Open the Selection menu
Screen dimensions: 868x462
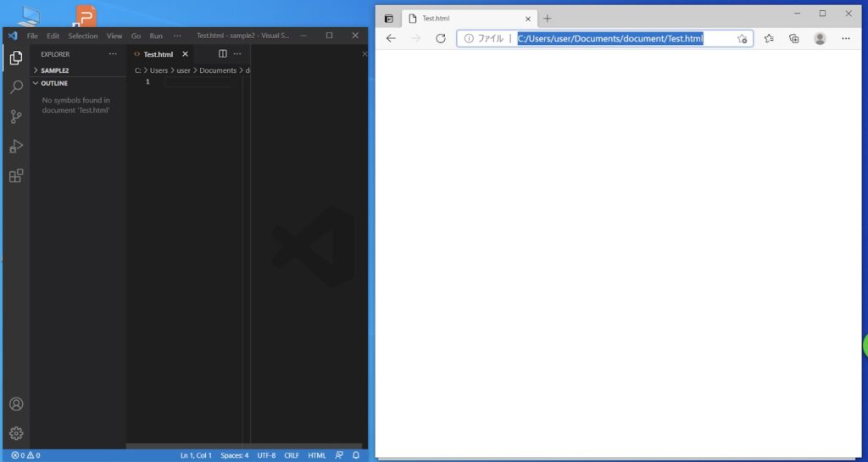(83, 36)
